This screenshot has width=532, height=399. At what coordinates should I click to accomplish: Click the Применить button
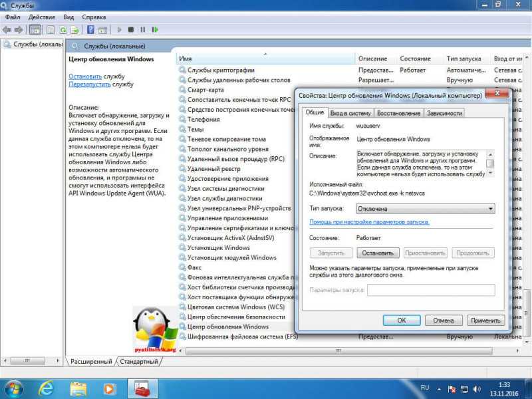pos(485,321)
